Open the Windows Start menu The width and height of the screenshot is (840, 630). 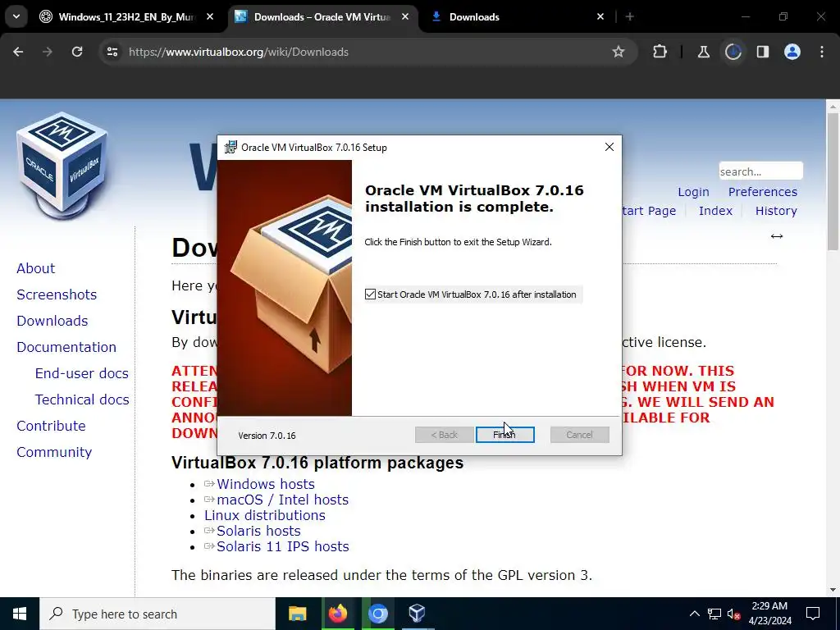click(x=20, y=614)
